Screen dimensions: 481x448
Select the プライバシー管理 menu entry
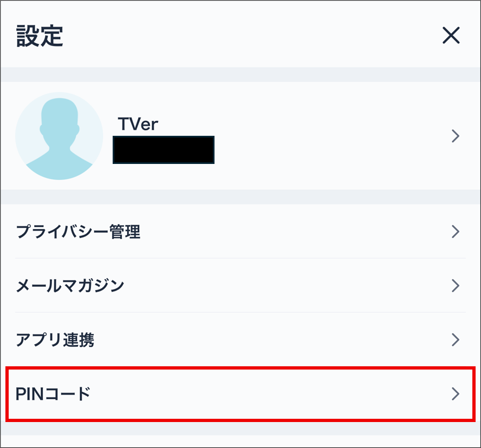pos(78,232)
